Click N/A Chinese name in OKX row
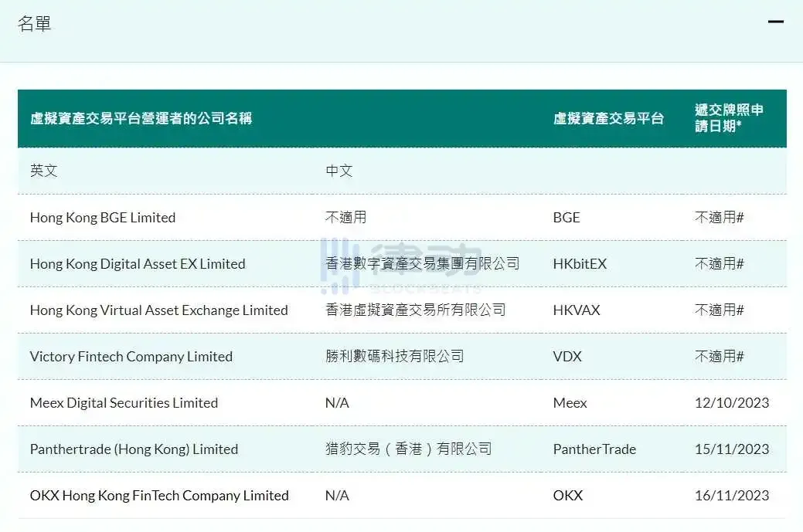Image resolution: width=803 pixels, height=532 pixels. pyautogui.click(x=337, y=496)
